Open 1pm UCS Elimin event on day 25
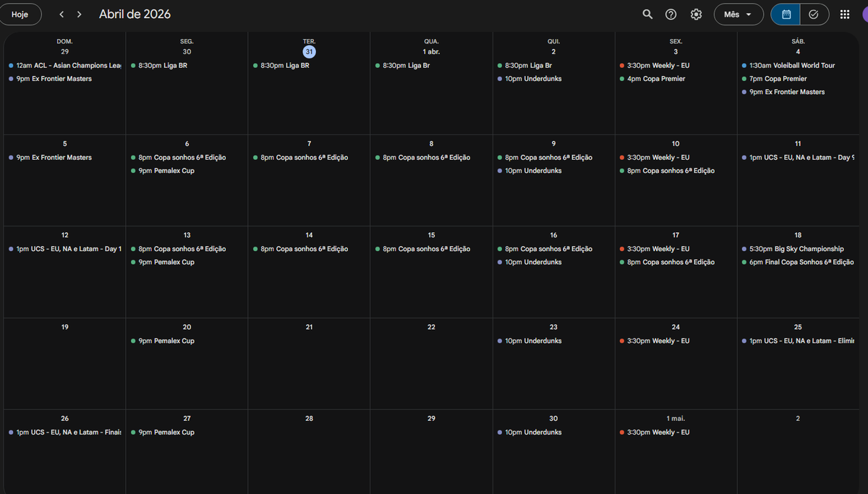Image resolution: width=868 pixels, height=494 pixels. click(x=799, y=341)
